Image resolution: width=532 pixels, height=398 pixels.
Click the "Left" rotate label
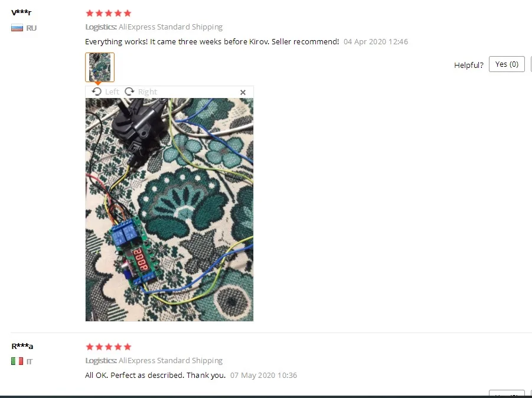(x=112, y=92)
